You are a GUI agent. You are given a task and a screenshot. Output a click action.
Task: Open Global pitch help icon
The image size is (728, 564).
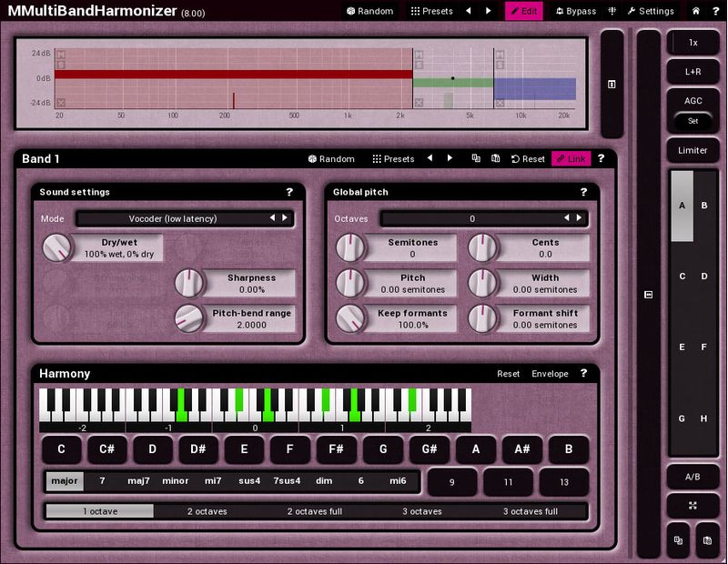coord(583,192)
